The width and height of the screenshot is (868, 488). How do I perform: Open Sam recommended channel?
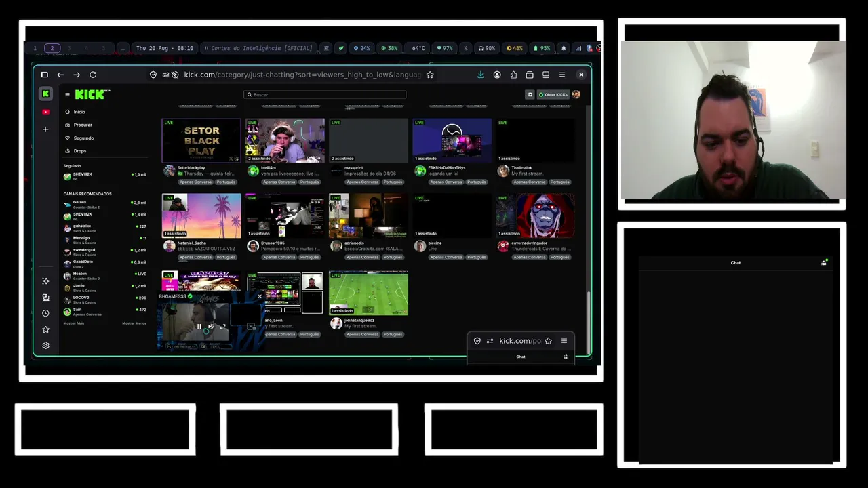click(105, 311)
